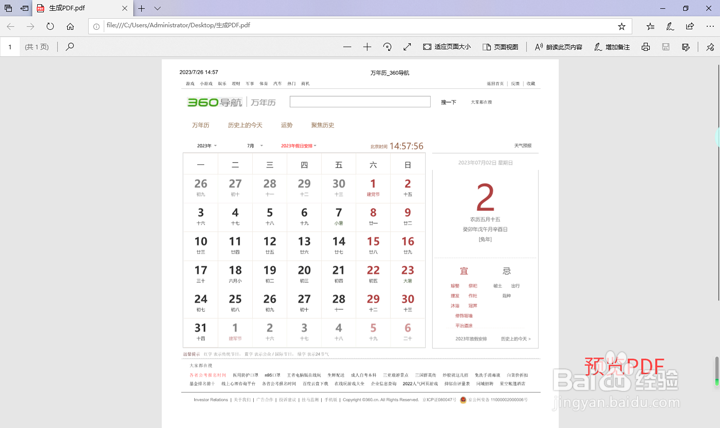720x428 pixels.
Task: Click the 搜一下 search button
Action: point(449,102)
